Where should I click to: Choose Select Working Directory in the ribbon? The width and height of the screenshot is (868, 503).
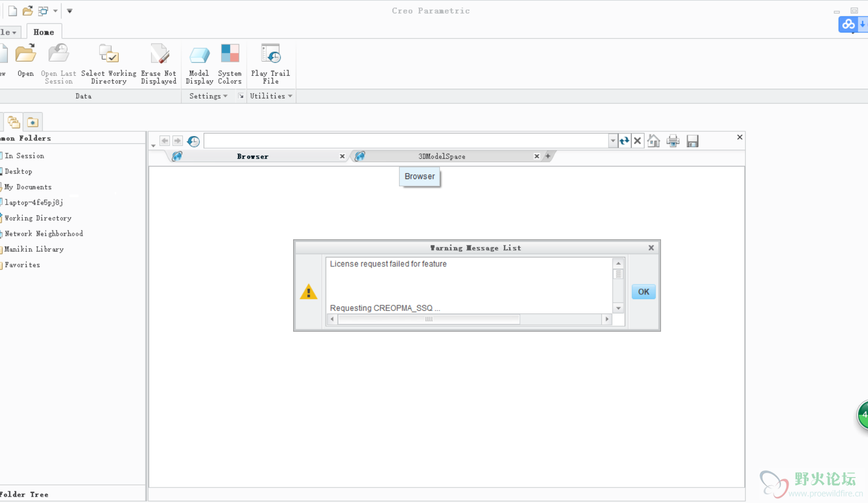coord(108,64)
